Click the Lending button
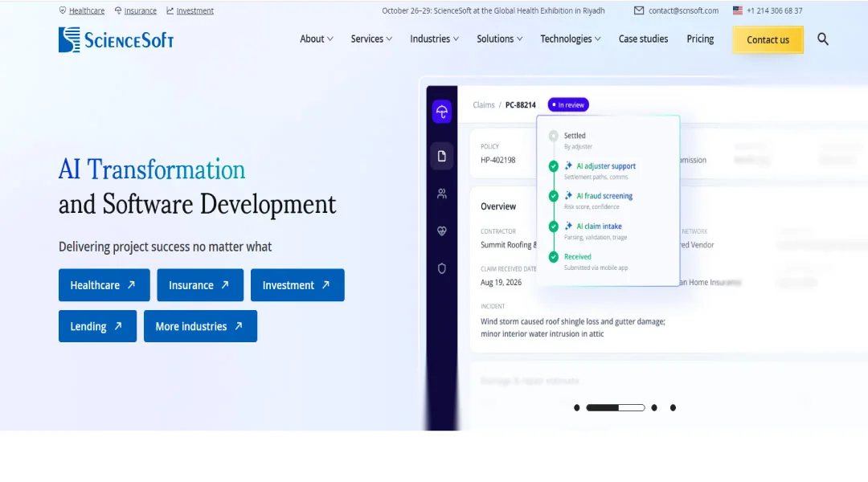The image size is (868, 482). coord(97,326)
